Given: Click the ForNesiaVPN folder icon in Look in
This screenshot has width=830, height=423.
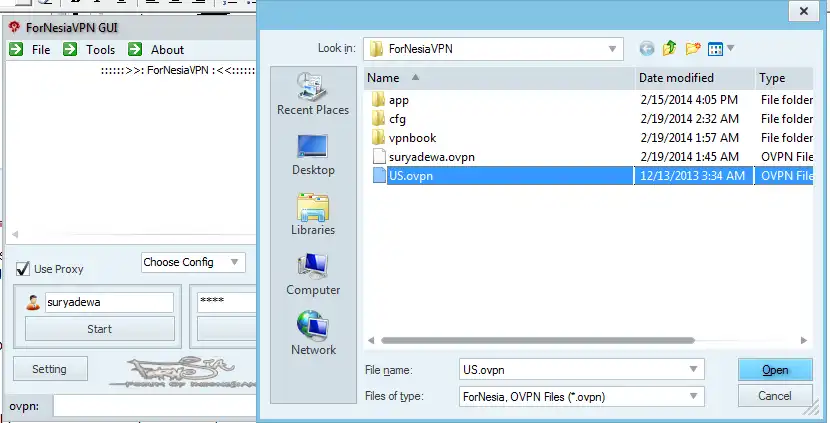Looking at the screenshot, I should [x=376, y=49].
